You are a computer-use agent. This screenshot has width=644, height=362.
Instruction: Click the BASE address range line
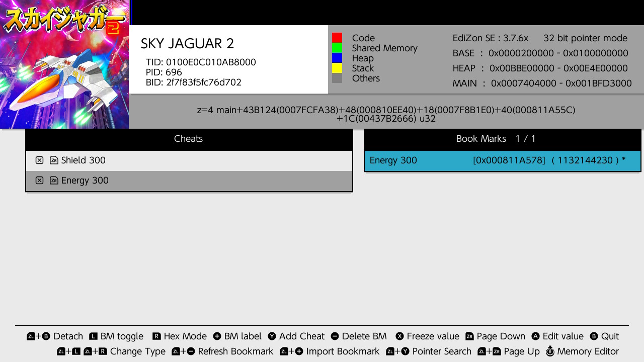click(540, 53)
